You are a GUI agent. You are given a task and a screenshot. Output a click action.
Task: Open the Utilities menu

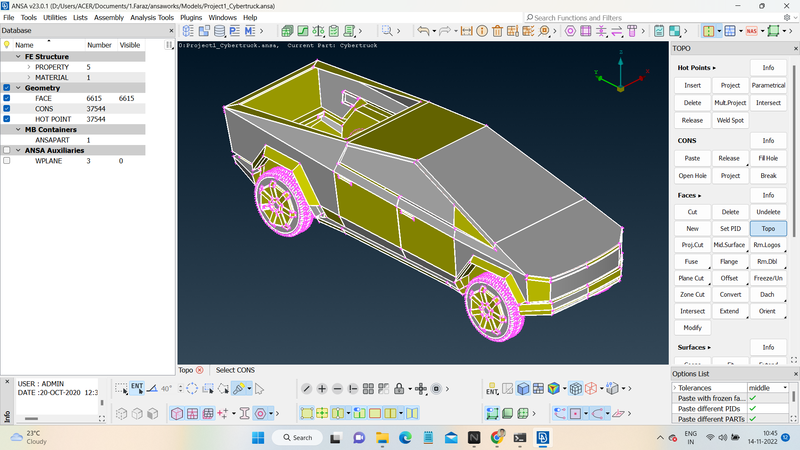[55, 17]
